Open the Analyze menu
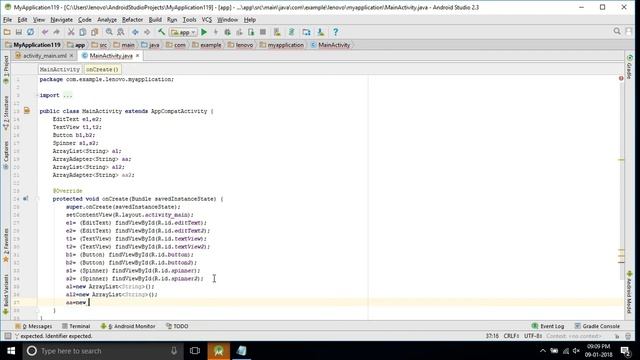 107,20
